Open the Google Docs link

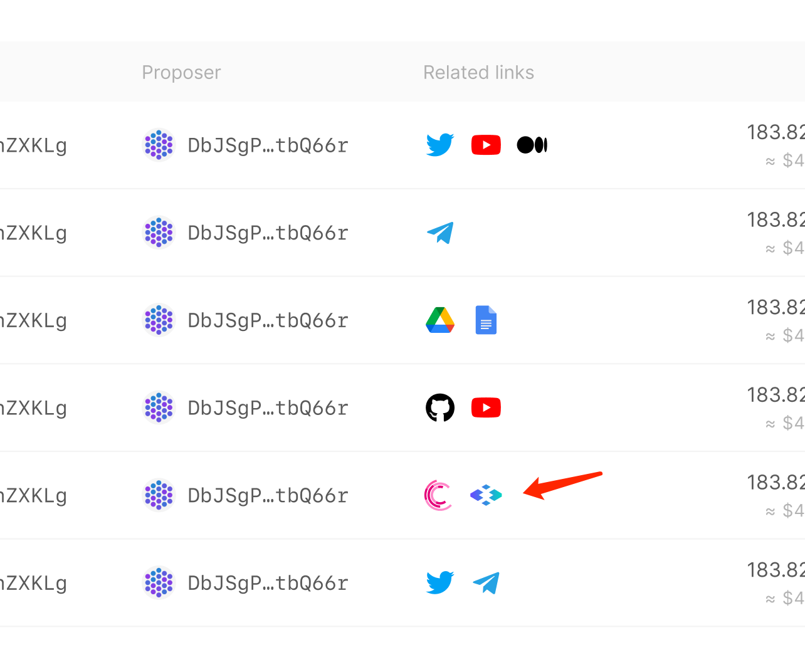pos(486,320)
